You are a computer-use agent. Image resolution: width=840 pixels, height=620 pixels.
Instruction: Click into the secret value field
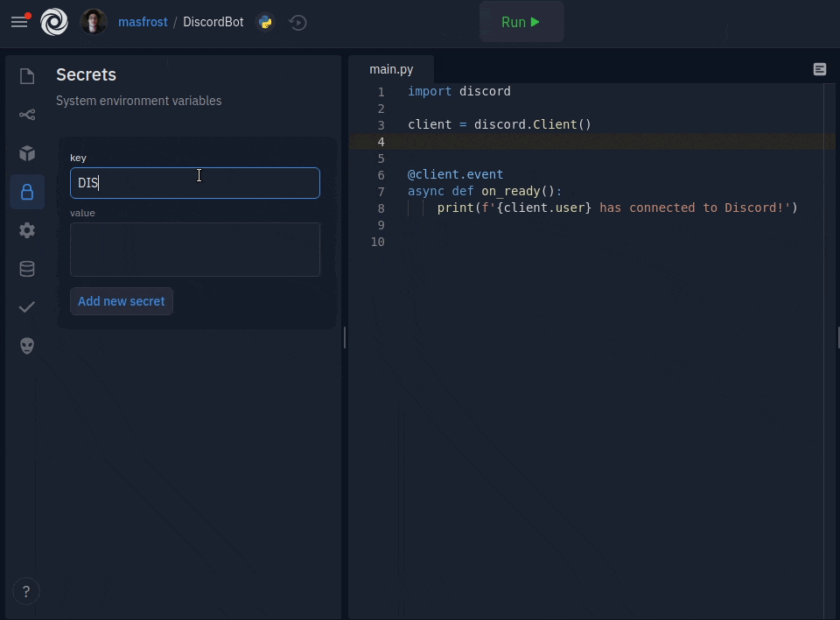(195, 250)
